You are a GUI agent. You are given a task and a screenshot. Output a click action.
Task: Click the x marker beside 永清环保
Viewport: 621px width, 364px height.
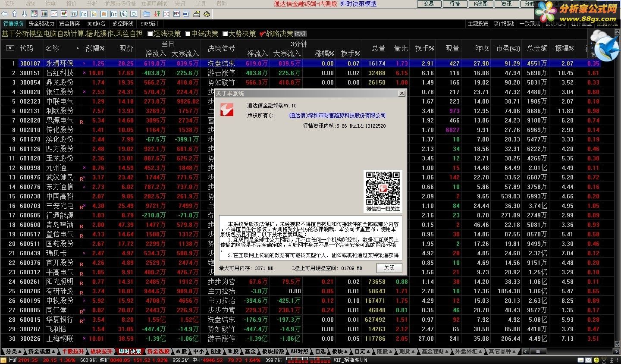pos(84,63)
